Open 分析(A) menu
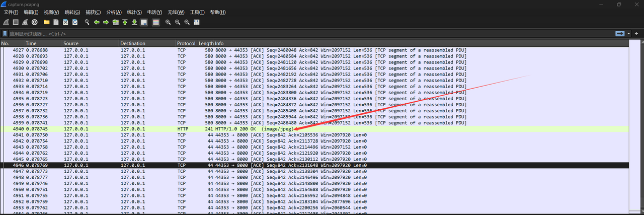644x215 pixels. point(114,12)
